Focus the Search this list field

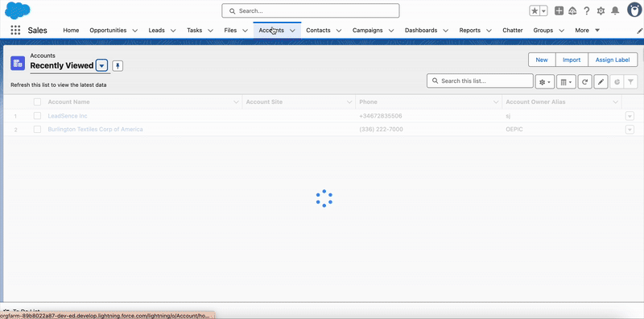(480, 81)
